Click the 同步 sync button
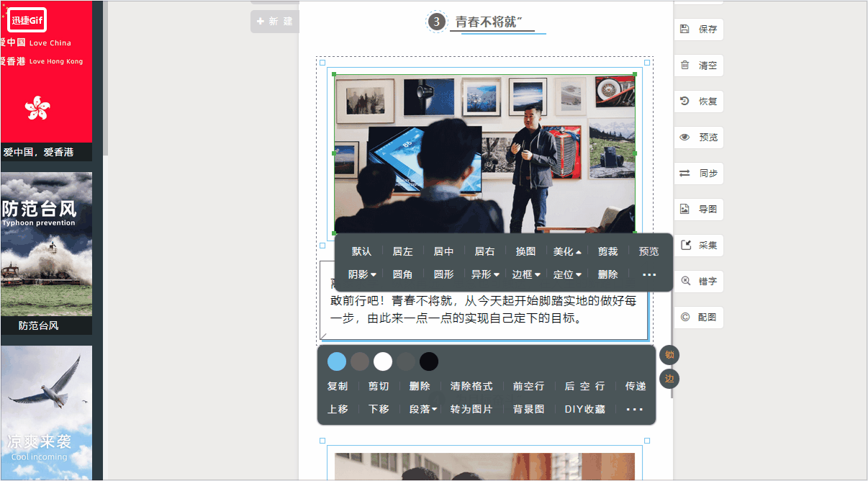 click(x=698, y=174)
